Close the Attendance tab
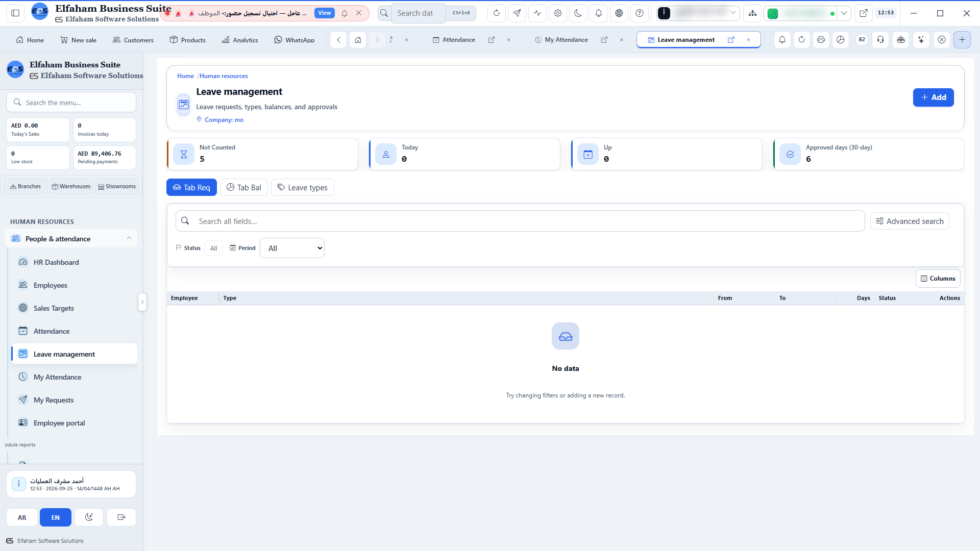This screenshot has width=980, height=551. (x=508, y=40)
